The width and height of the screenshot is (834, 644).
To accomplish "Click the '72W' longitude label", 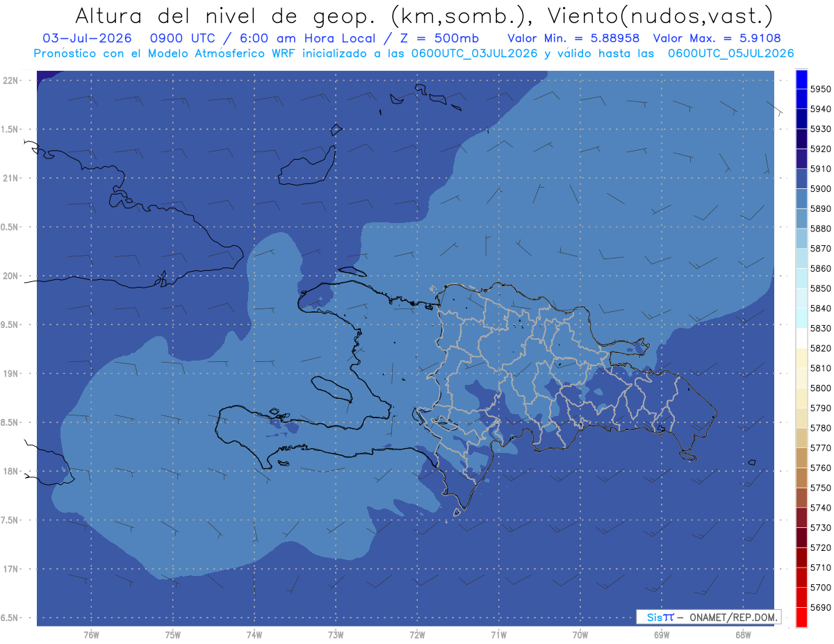I will (x=417, y=635).
